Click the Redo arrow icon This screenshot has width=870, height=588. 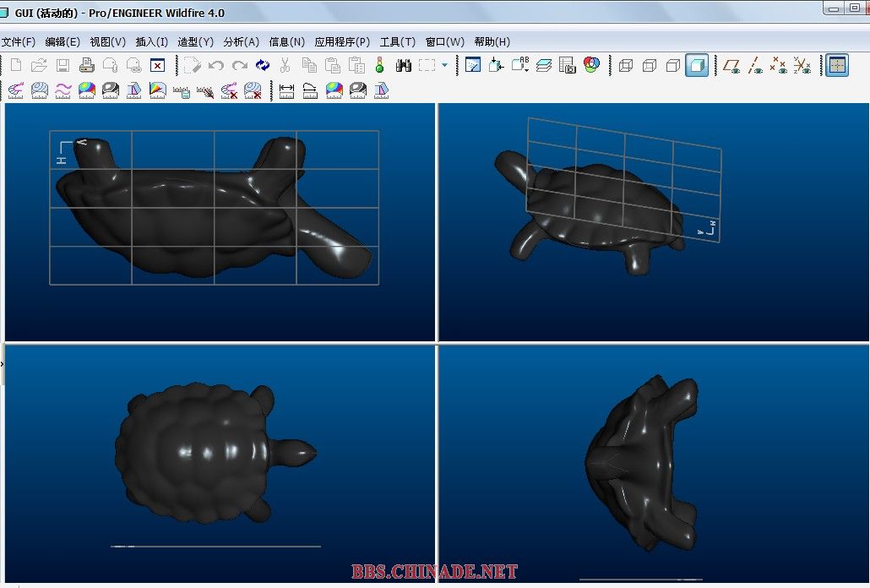(240, 65)
